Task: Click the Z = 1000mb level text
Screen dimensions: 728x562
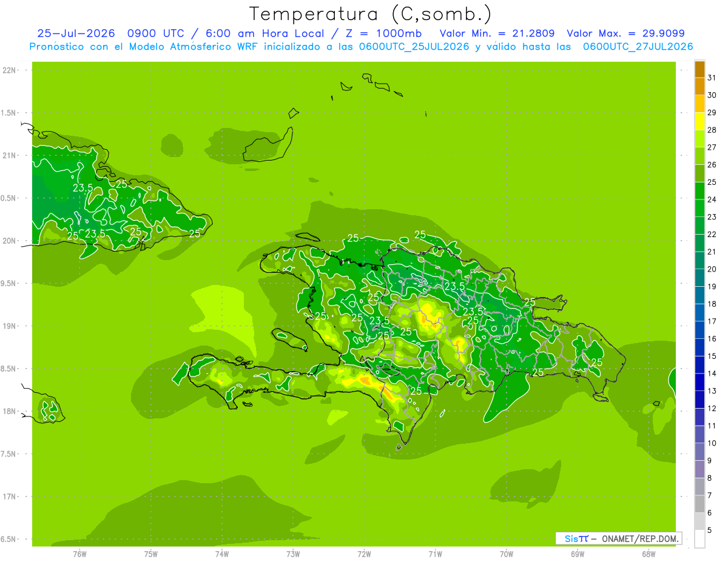Action: (387, 33)
